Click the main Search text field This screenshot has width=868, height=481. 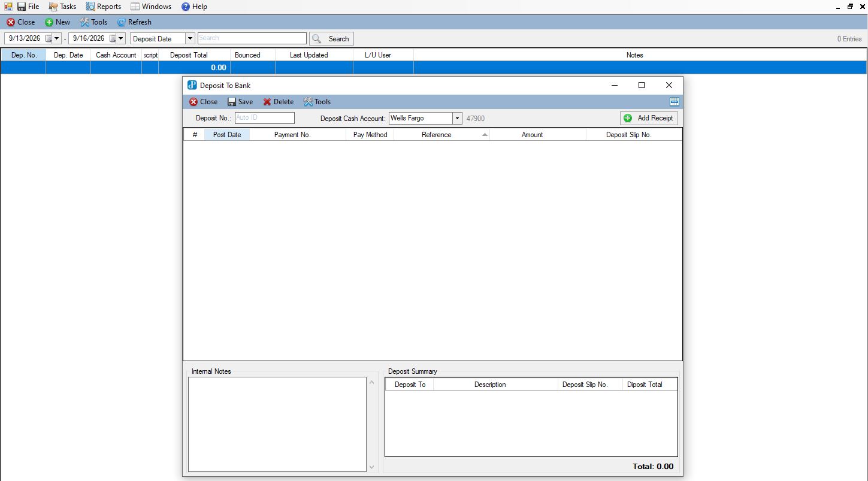coord(252,38)
